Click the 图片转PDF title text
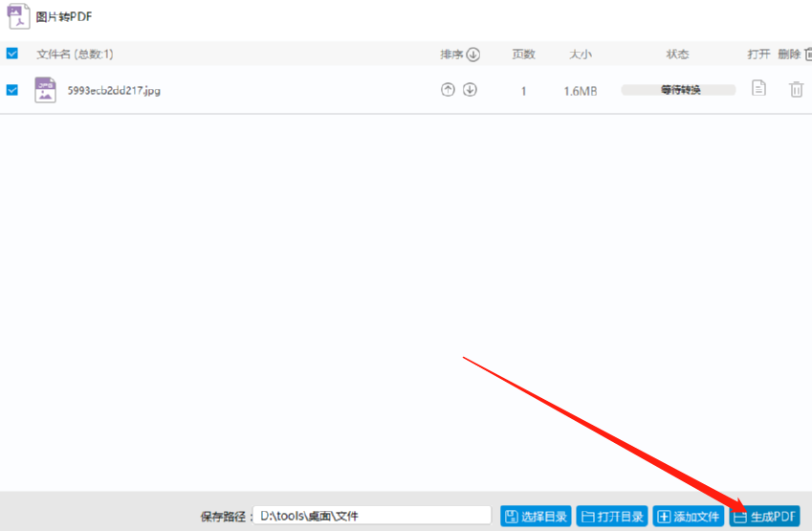Screen dimensions: 812x531 [x=64, y=16]
